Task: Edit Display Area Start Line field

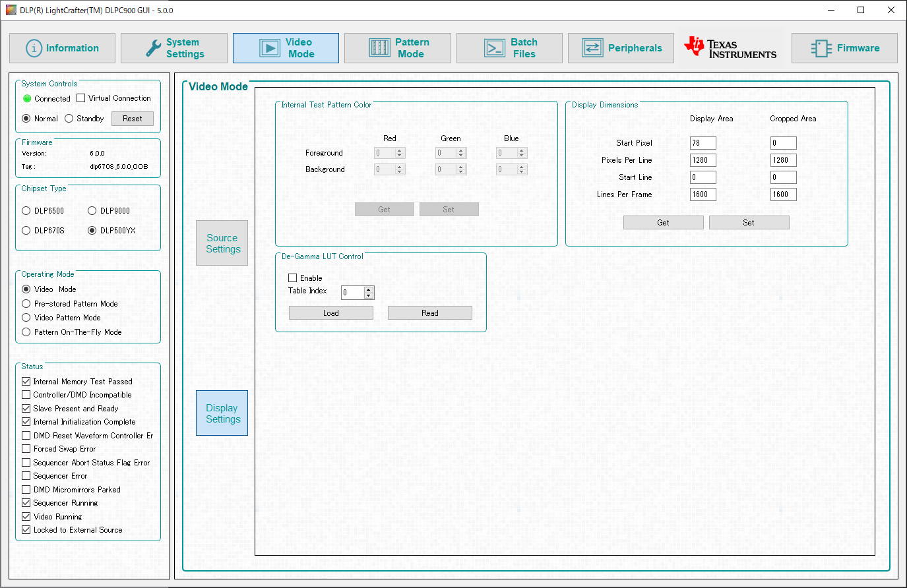Action: 703,177
